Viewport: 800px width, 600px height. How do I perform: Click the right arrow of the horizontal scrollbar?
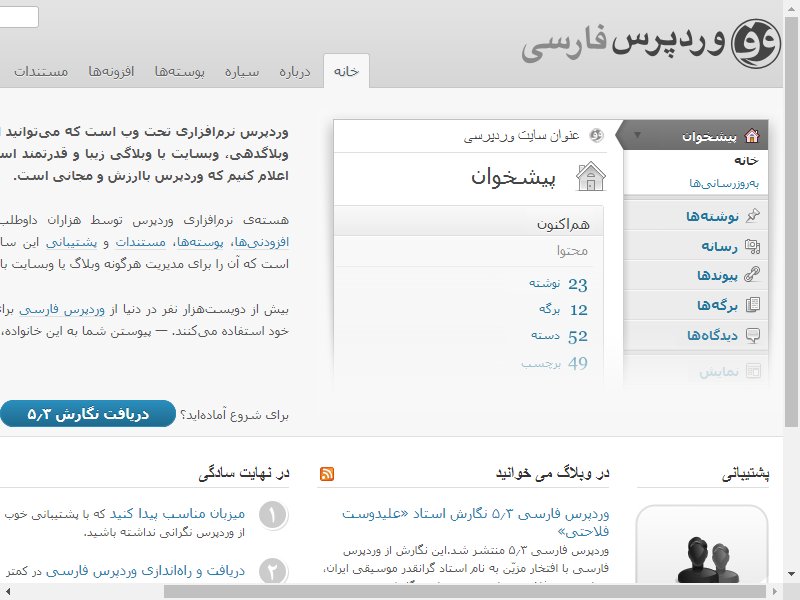[774, 592]
